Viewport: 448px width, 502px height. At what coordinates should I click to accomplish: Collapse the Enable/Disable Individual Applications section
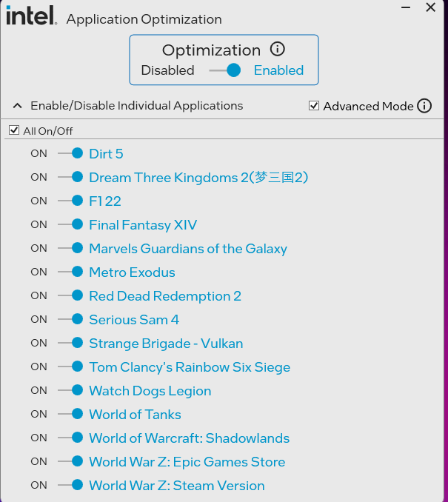pos(16,106)
